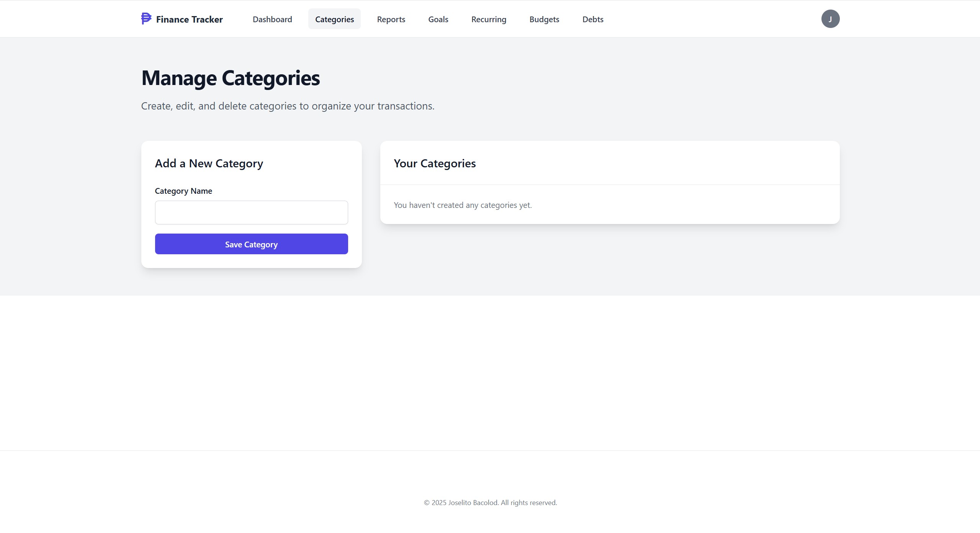Click the All rights reserved footer text
980x533 pixels.
528,503
